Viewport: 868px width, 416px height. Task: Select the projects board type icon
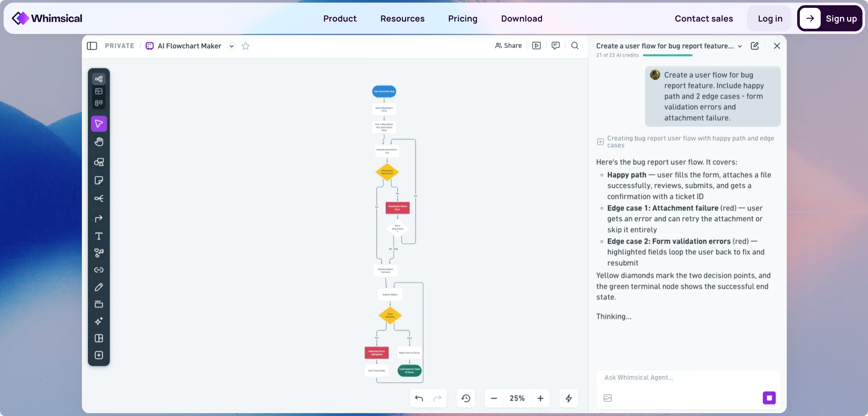tap(99, 103)
